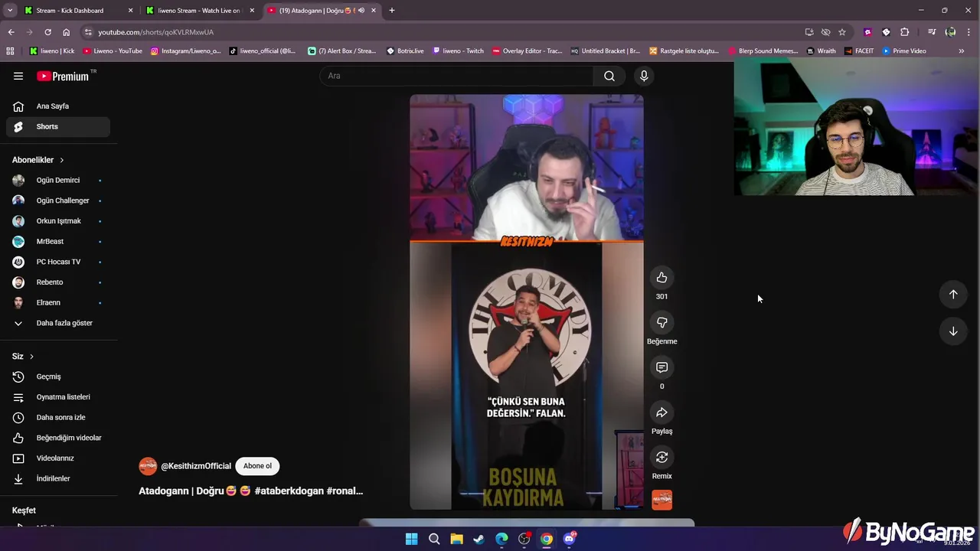
Task: Select Shorts in the sidebar
Action: [58, 126]
